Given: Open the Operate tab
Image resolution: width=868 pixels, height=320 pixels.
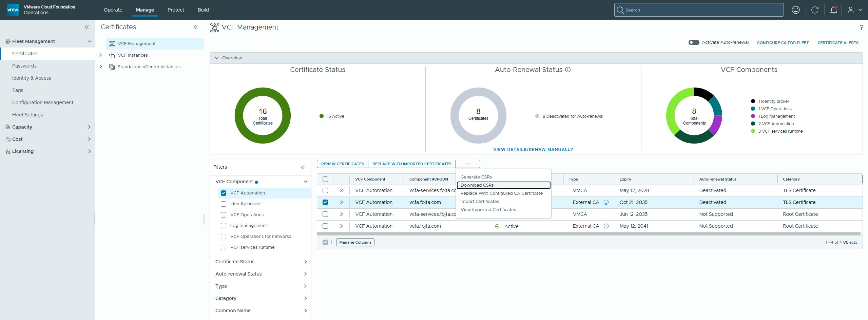Looking at the screenshot, I should pyautogui.click(x=113, y=10).
